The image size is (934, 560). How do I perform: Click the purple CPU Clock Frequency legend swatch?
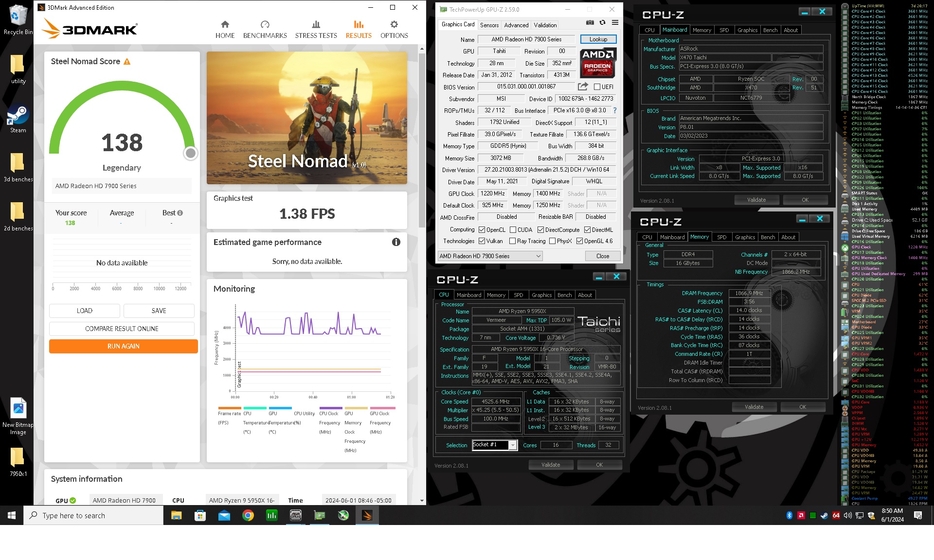330,408
